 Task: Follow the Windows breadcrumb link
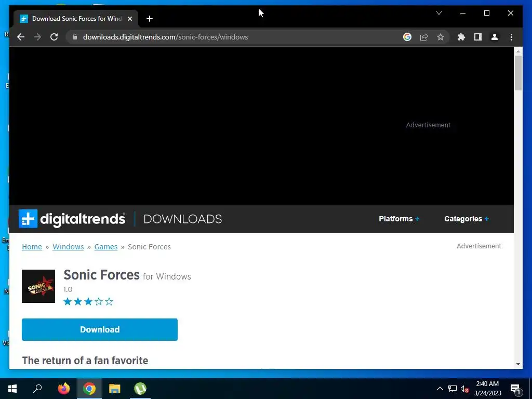pyautogui.click(x=68, y=247)
